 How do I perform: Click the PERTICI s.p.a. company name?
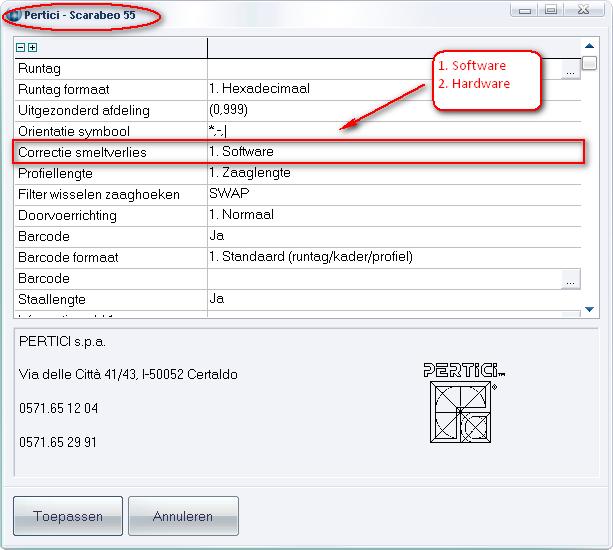[x=62, y=341]
